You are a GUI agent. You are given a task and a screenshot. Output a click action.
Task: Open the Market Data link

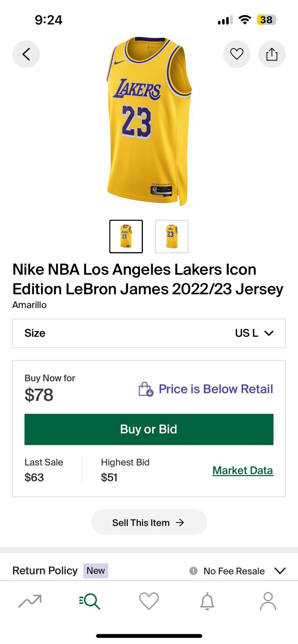pyautogui.click(x=243, y=470)
